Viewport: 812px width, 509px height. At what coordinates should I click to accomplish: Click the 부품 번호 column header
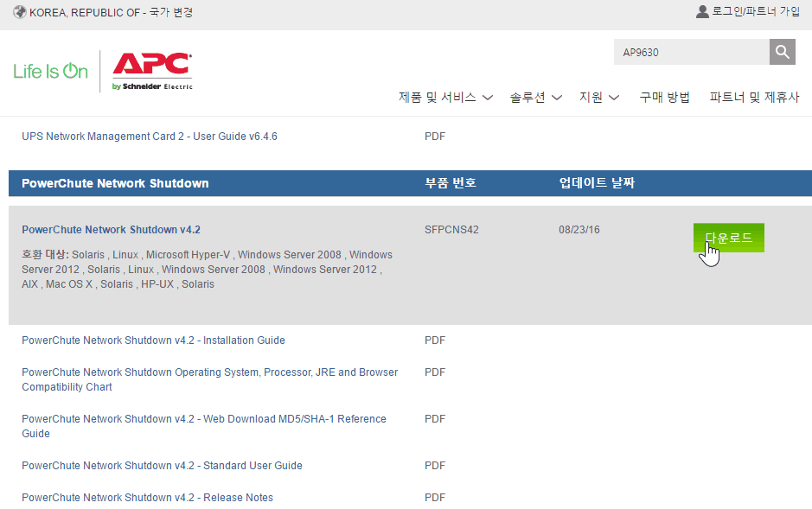(451, 183)
